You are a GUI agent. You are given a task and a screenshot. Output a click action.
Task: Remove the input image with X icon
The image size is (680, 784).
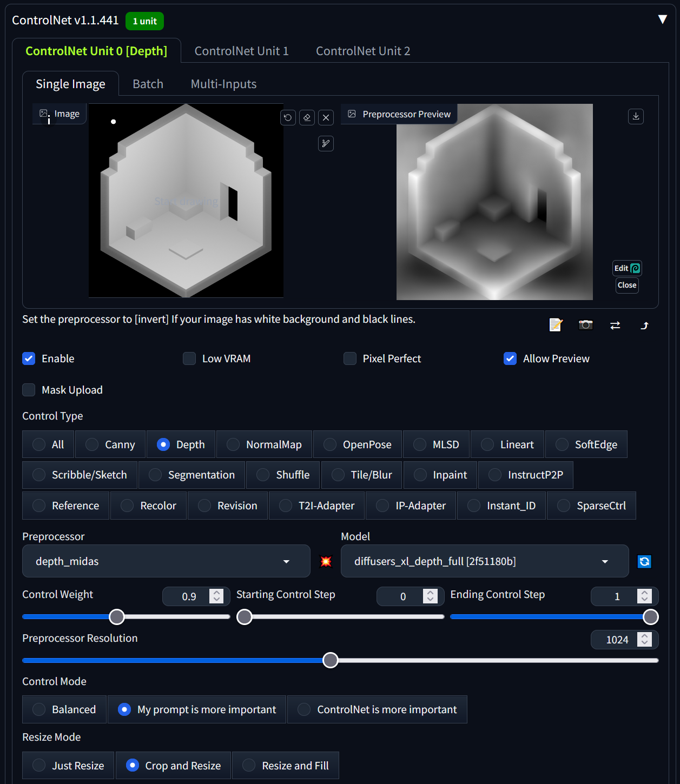point(326,117)
